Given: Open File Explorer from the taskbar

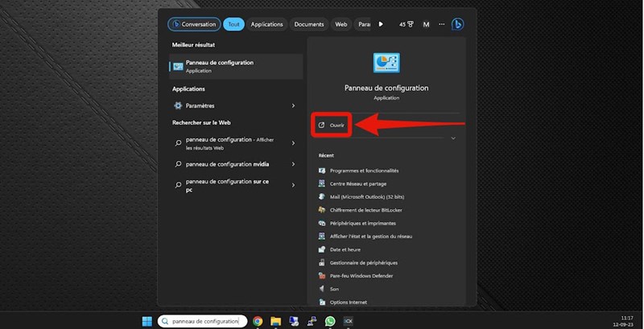Looking at the screenshot, I should 275,321.
